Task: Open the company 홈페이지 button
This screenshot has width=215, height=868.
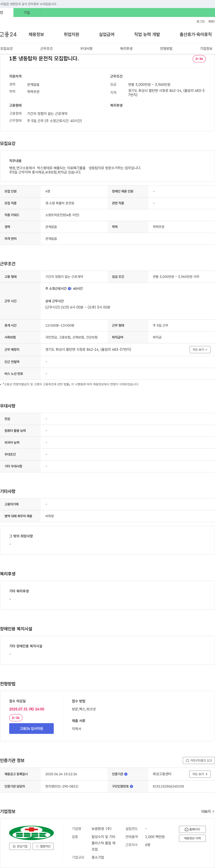Action: point(192,829)
